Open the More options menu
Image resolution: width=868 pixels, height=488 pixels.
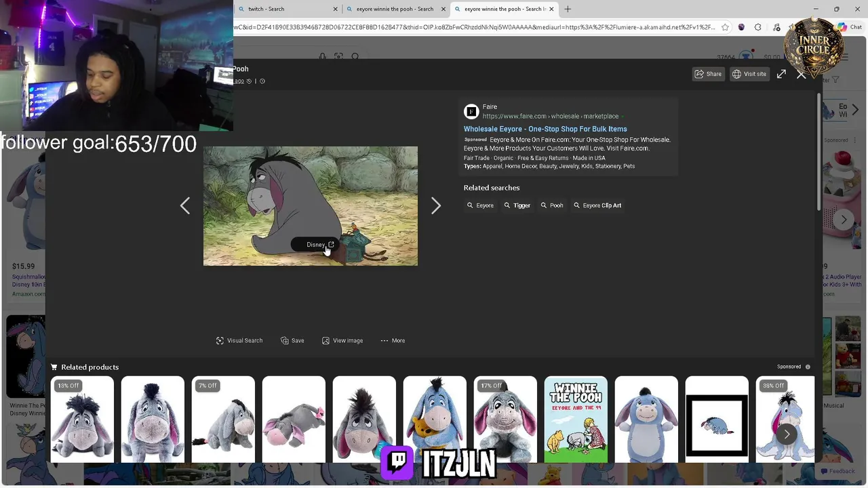393,340
